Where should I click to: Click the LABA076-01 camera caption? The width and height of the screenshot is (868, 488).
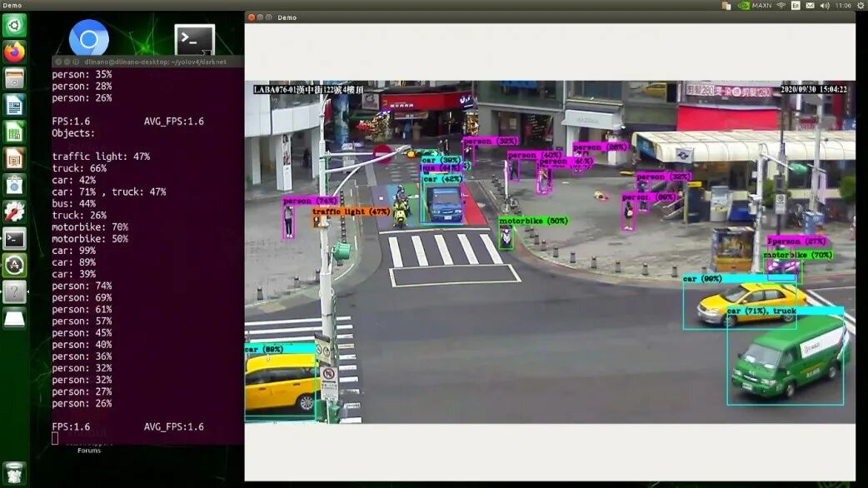[308, 90]
